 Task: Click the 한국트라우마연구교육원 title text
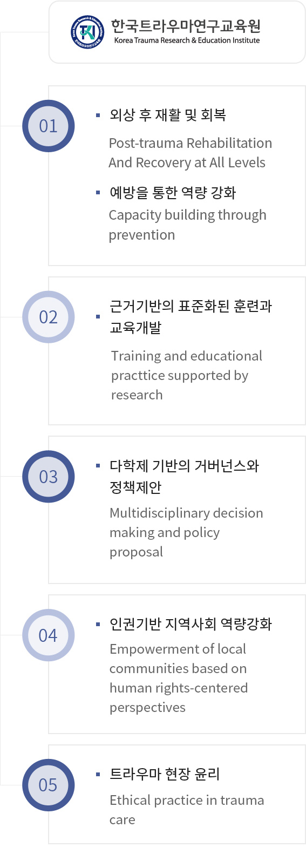pyautogui.click(x=186, y=25)
